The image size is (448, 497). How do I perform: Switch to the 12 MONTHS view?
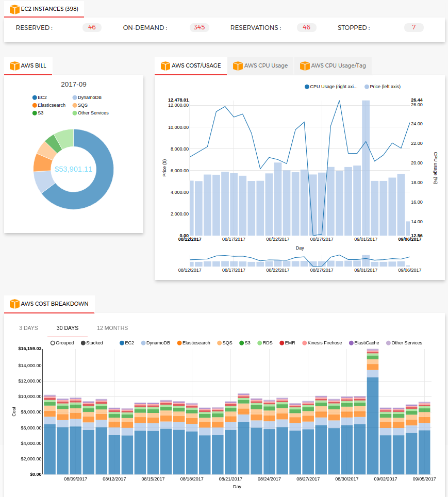point(112,328)
